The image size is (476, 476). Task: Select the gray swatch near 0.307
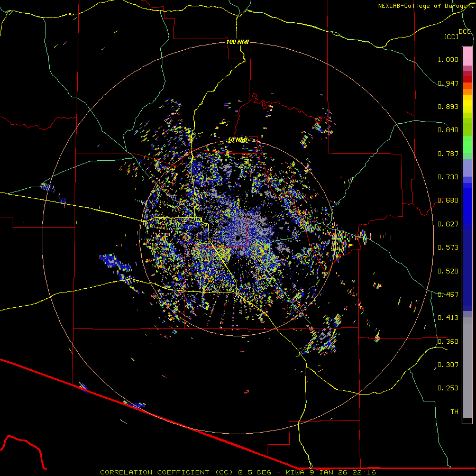coord(467,368)
